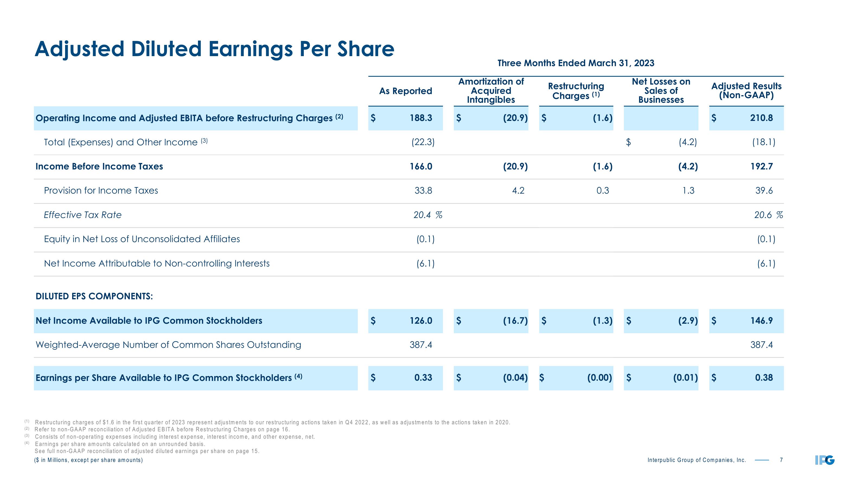Select the 'Provision for Income Taxes' label

tap(101, 191)
